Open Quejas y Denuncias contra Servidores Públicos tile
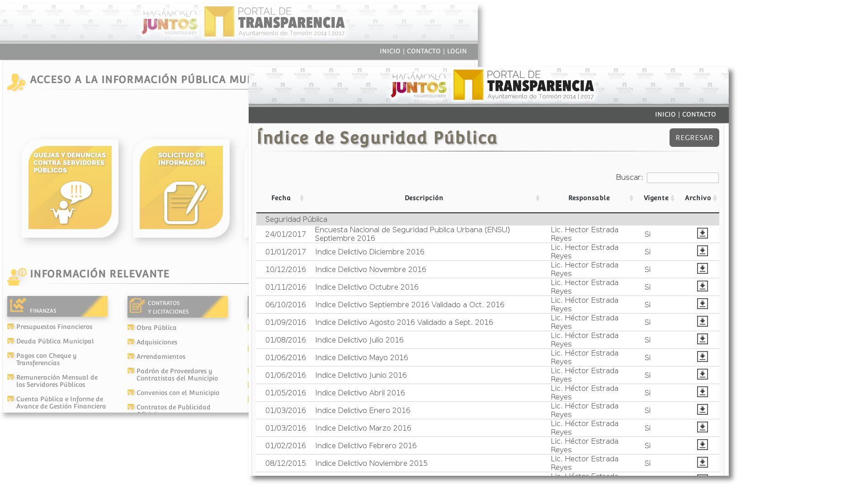The height and width of the screenshot is (488, 868). (x=70, y=188)
